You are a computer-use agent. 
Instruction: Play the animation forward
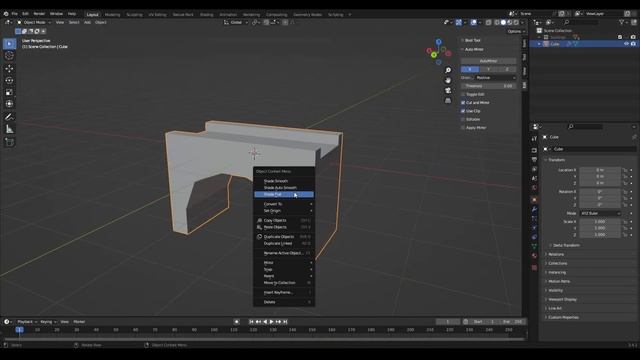pos(272,322)
